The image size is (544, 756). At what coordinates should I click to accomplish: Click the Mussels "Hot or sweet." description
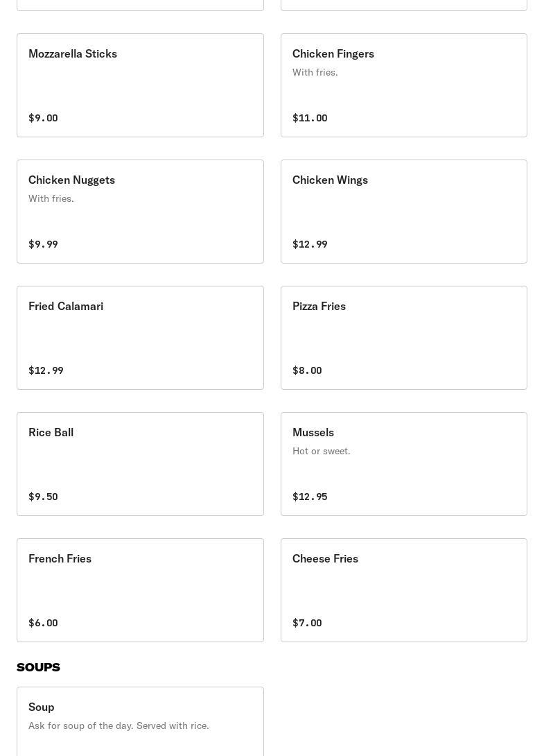[321, 451]
